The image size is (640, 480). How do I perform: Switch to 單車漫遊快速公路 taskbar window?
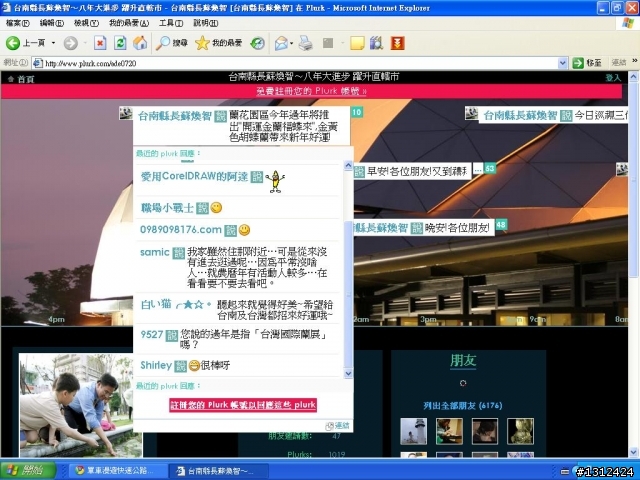(117, 471)
